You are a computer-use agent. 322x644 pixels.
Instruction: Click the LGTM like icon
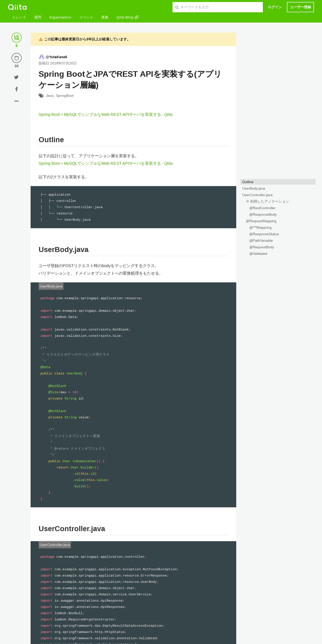tap(17, 38)
